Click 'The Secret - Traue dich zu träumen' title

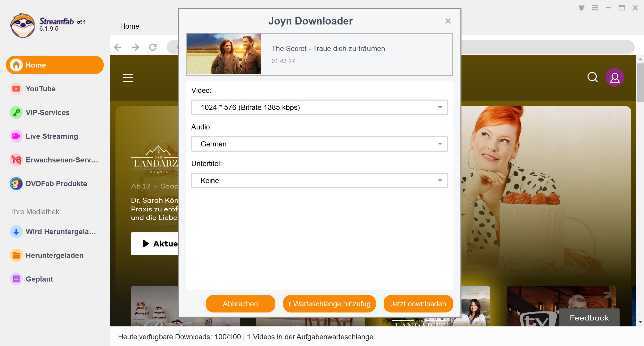tap(328, 48)
